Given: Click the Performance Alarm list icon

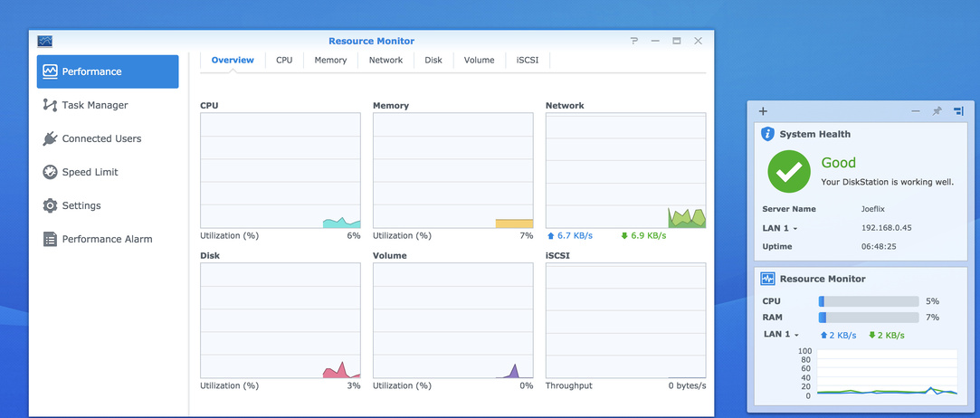Looking at the screenshot, I should coord(50,239).
